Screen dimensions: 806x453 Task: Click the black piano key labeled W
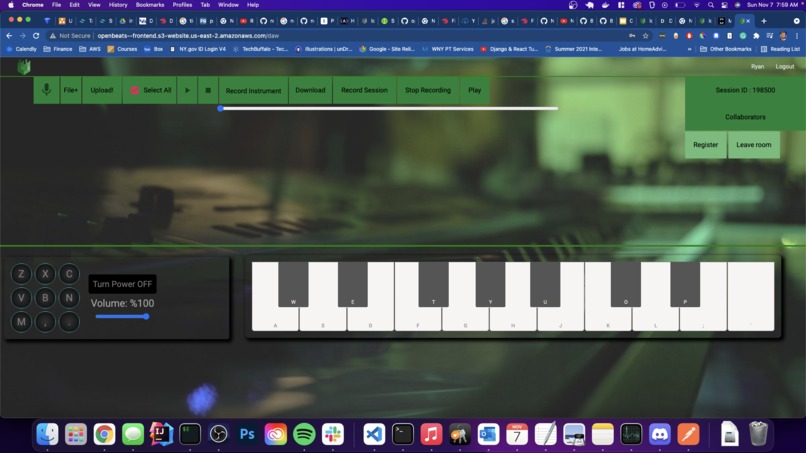[x=293, y=284]
